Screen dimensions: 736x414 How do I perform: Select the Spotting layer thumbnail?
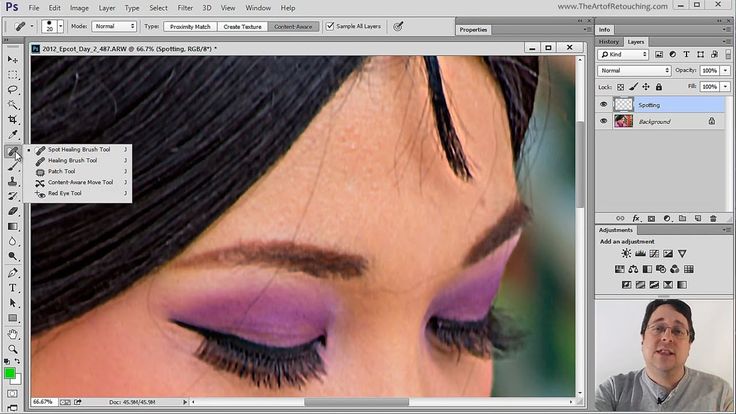[623, 105]
